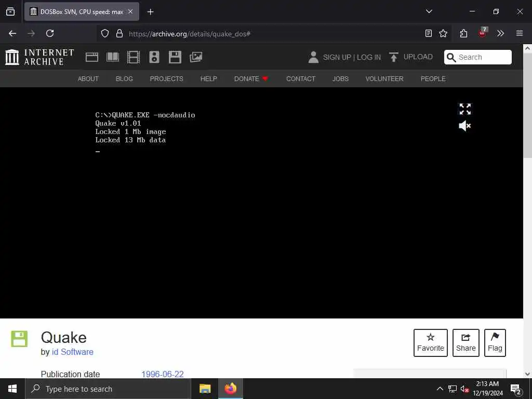Click the user avatar icon
Viewport: 532px width, 399px height.
click(313, 57)
